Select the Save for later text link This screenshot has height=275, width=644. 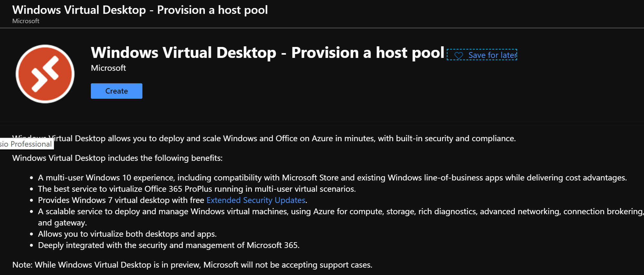[493, 55]
